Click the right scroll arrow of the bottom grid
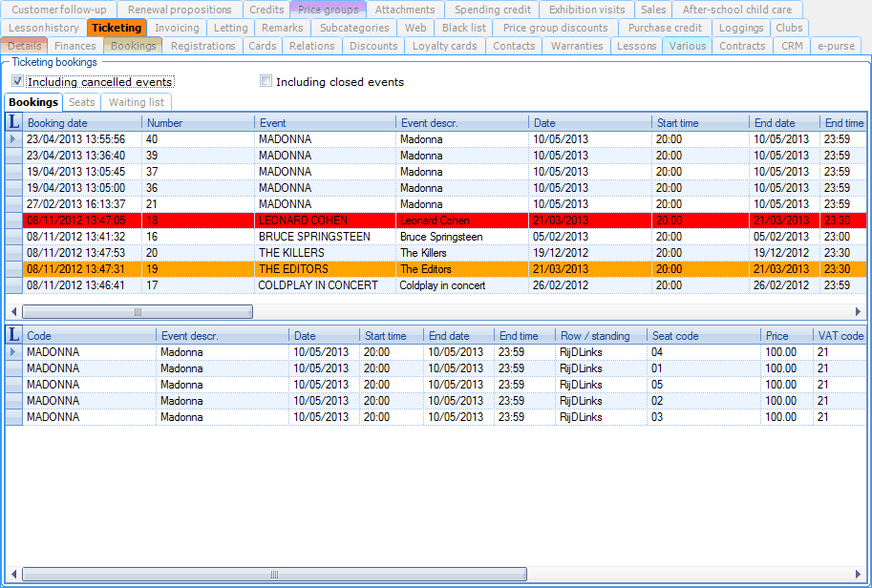The width and height of the screenshot is (872, 588). click(x=858, y=575)
